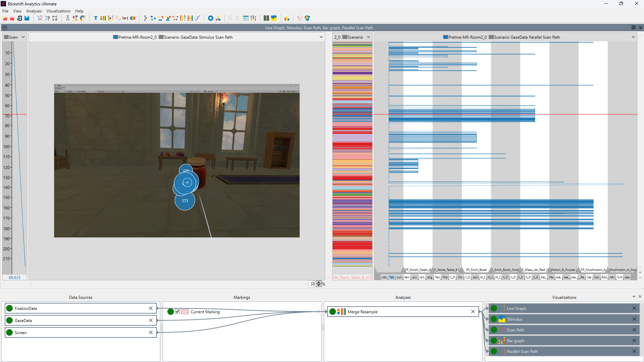This screenshot has height=362, width=644.
Task: Click the panel collapse icon left of title bar
Action: coord(4,28)
